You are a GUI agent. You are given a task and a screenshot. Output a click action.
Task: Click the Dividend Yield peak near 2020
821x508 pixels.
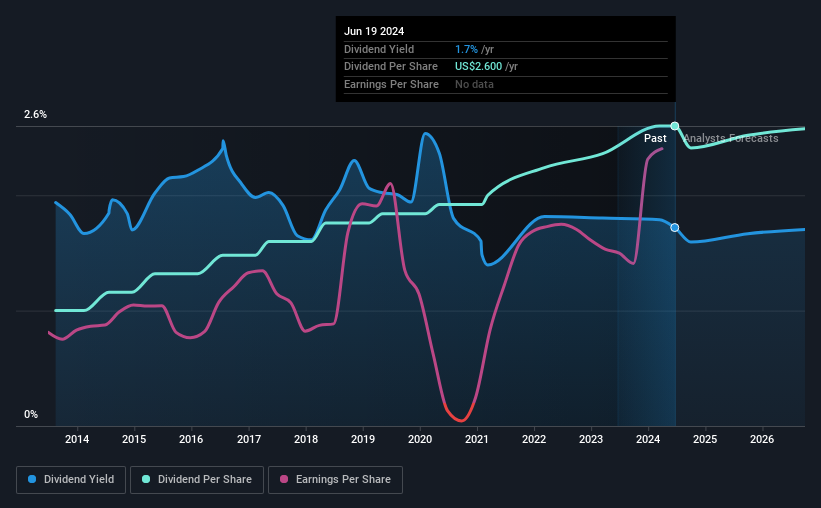point(425,134)
